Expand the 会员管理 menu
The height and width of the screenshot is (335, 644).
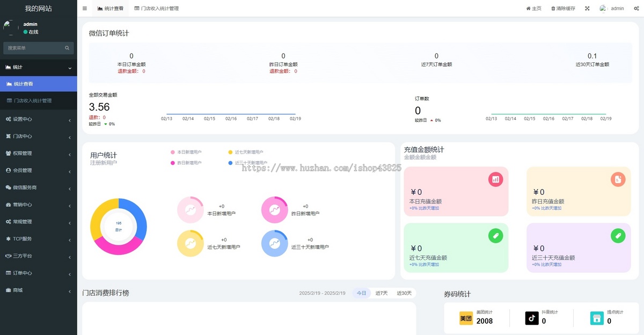[39, 171]
